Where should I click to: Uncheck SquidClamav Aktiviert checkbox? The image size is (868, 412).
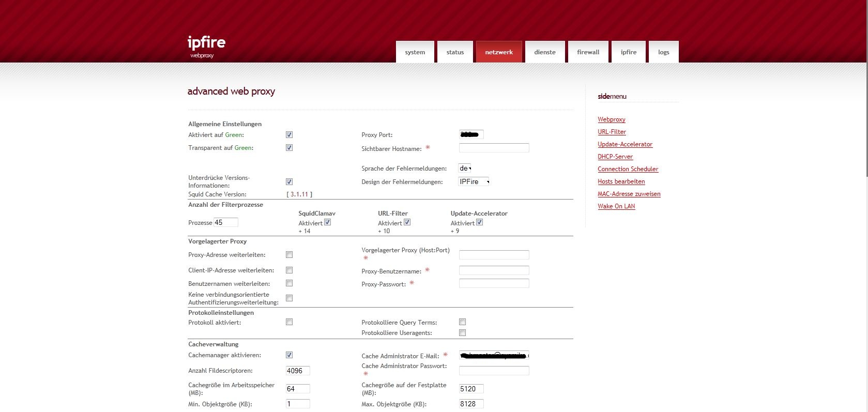(328, 222)
